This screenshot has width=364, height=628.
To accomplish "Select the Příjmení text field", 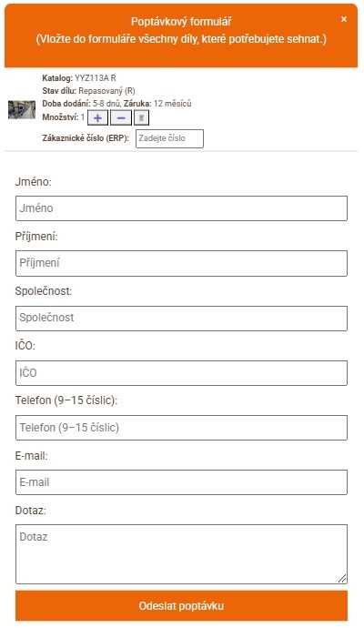I will click(181, 263).
